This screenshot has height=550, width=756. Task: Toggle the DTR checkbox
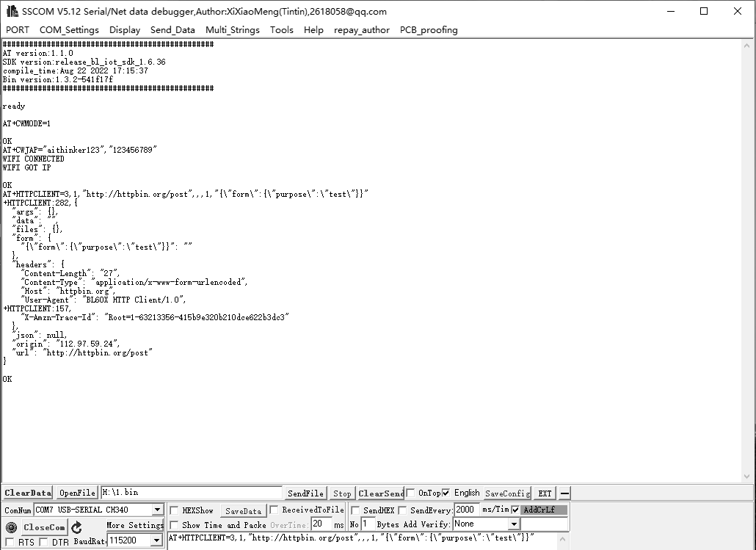(43, 542)
